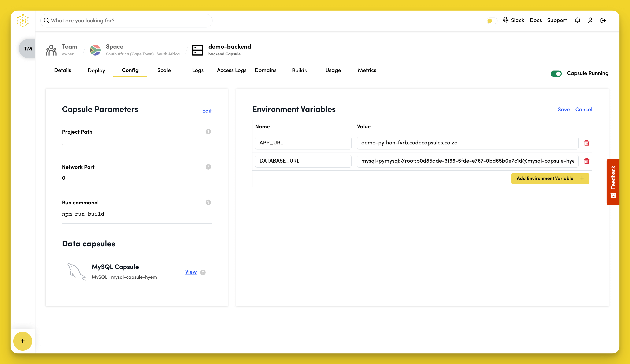Delete the DATABASE_URL variable with trash icon
This screenshot has width=630, height=364.
pos(586,161)
